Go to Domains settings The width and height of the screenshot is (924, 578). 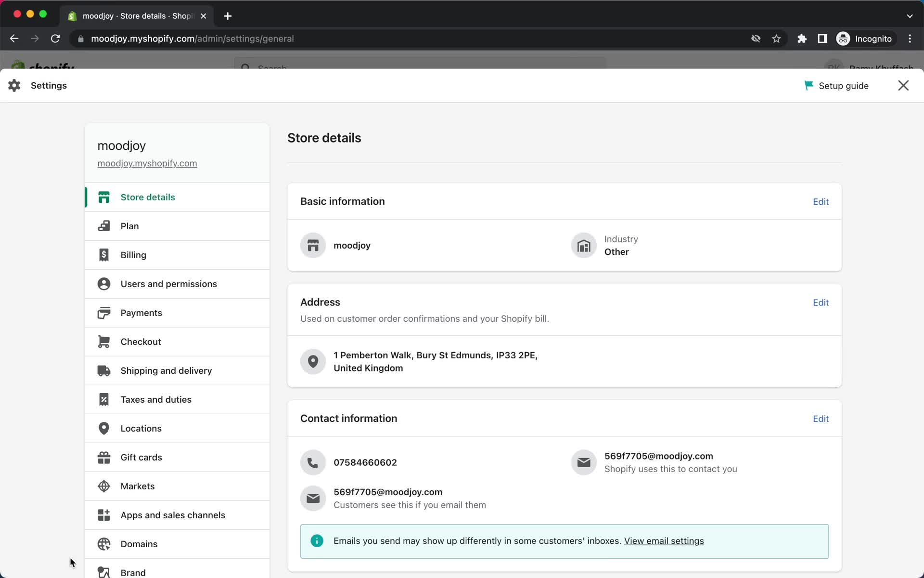177,544
